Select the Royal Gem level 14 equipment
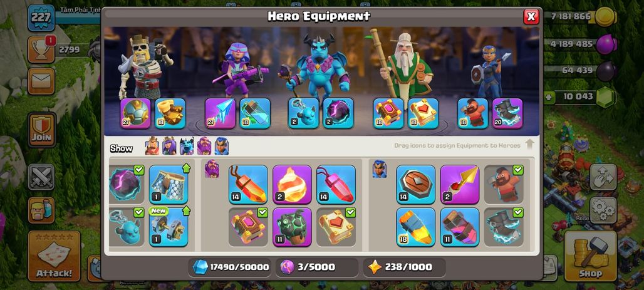The image size is (644, 290). [336, 184]
